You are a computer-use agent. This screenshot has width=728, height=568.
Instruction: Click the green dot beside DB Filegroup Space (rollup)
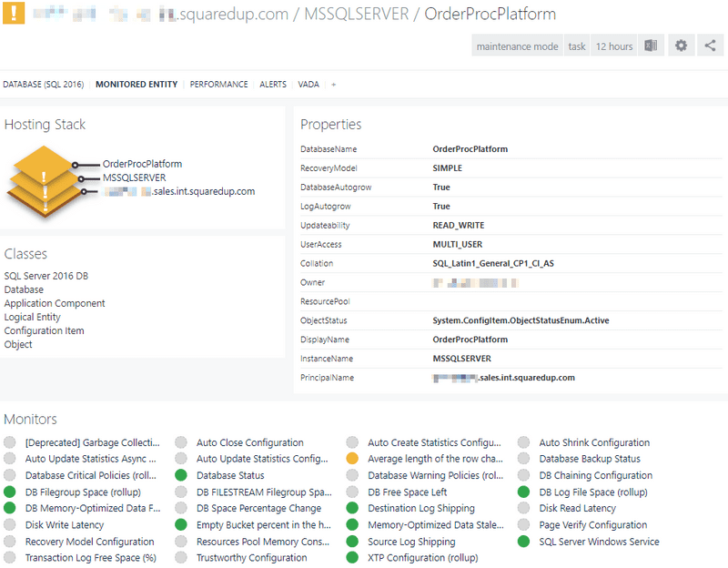[10, 492]
